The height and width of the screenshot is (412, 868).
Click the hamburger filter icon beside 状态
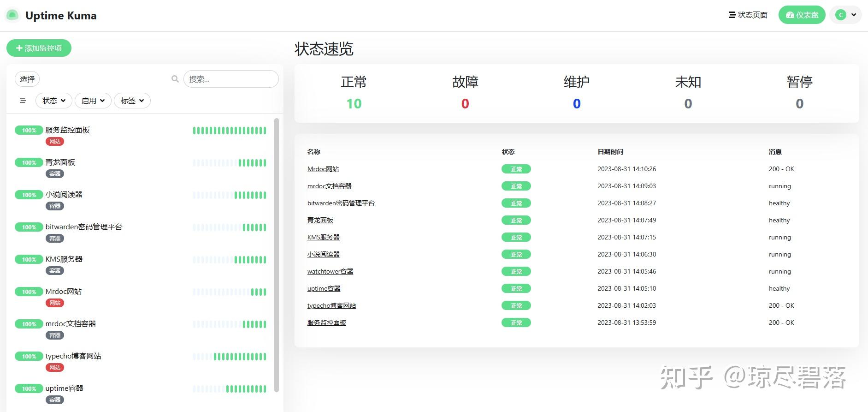23,101
